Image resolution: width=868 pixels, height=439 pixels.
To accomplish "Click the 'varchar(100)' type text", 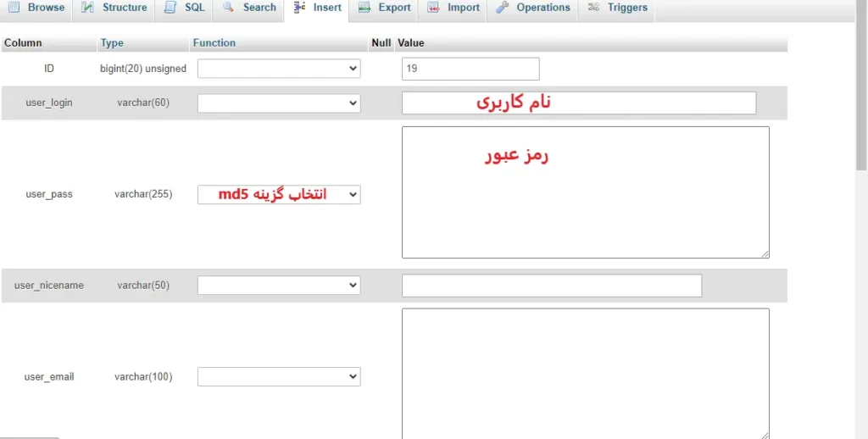I will pyautogui.click(x=143, y=377).
